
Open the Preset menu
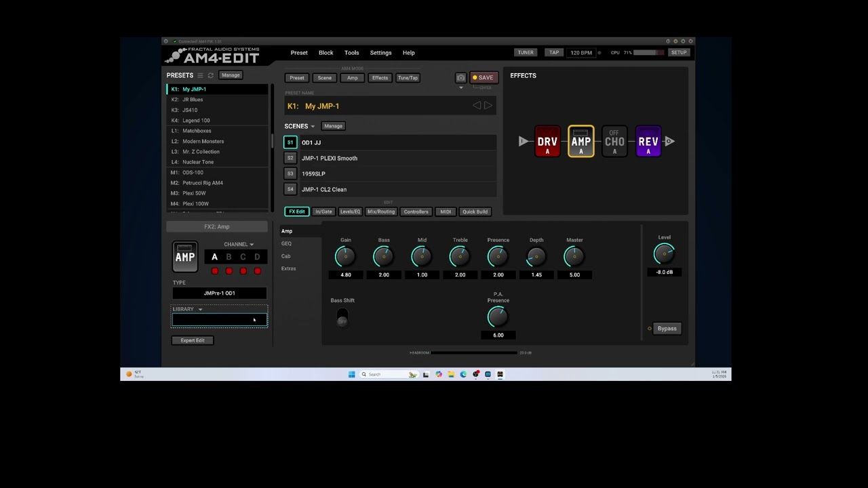(x=299, y=53)
